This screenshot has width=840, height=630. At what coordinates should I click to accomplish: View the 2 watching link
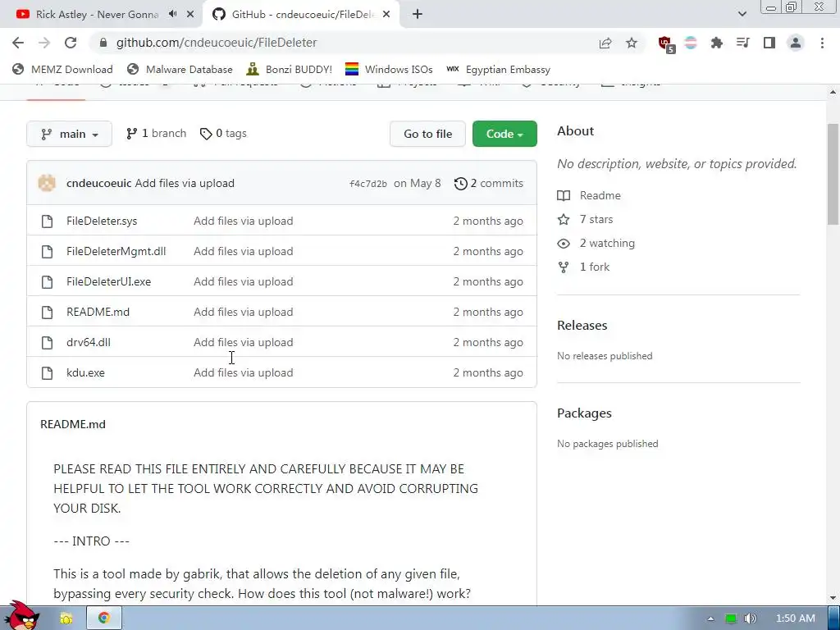tap(596, 243)
